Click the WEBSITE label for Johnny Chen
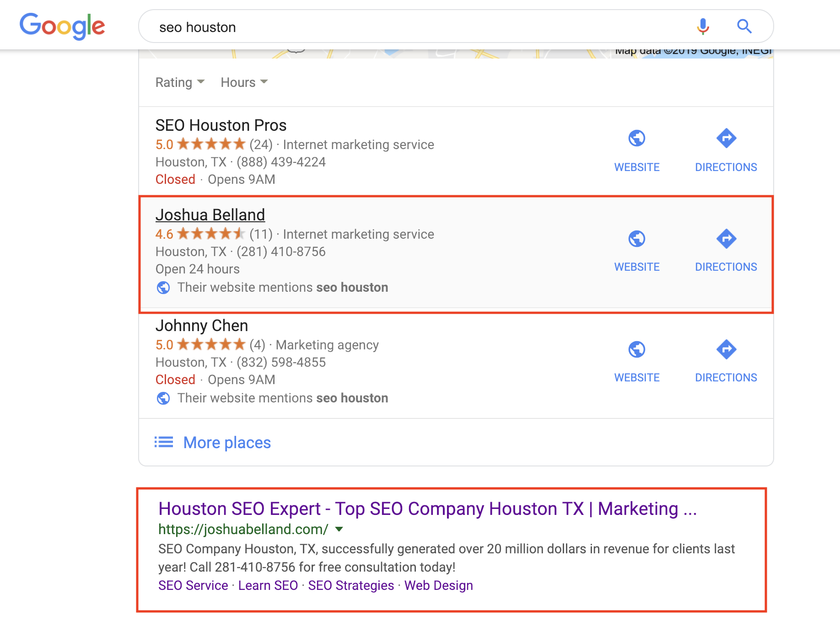The width and height of the screenshot is (840, 621). coord(636,378)
